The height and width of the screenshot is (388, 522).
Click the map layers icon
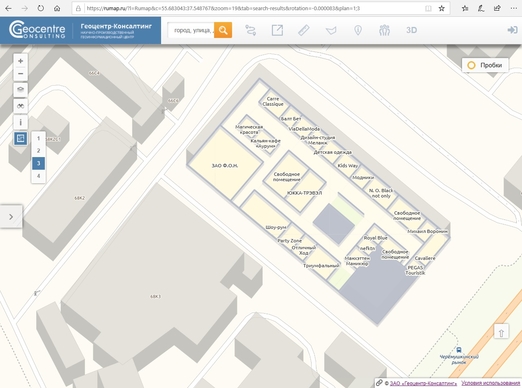click(x=21, y=89)
